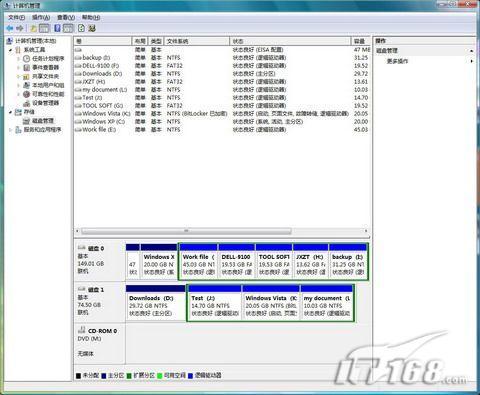Click the 事件查看器 icon in the tree
This screenshot has height=395, width=480.
pyautogui.click(x=26, y=68)
